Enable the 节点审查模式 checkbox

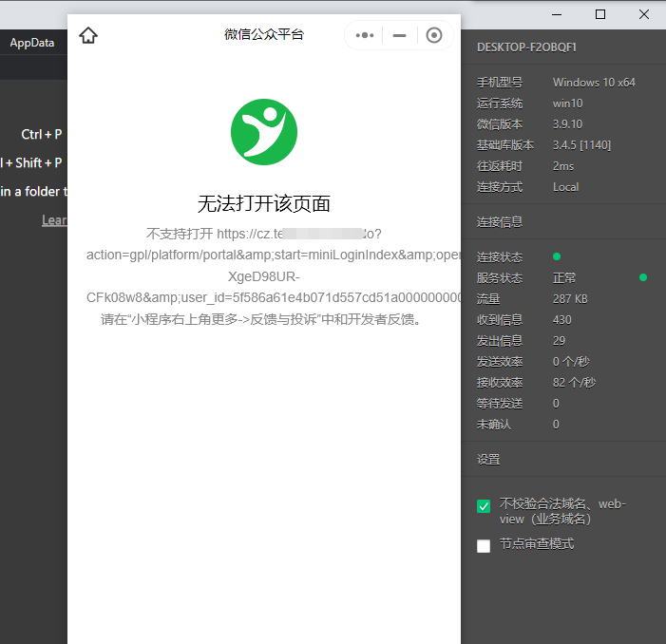pyautogui.click(x=484, y=546)
